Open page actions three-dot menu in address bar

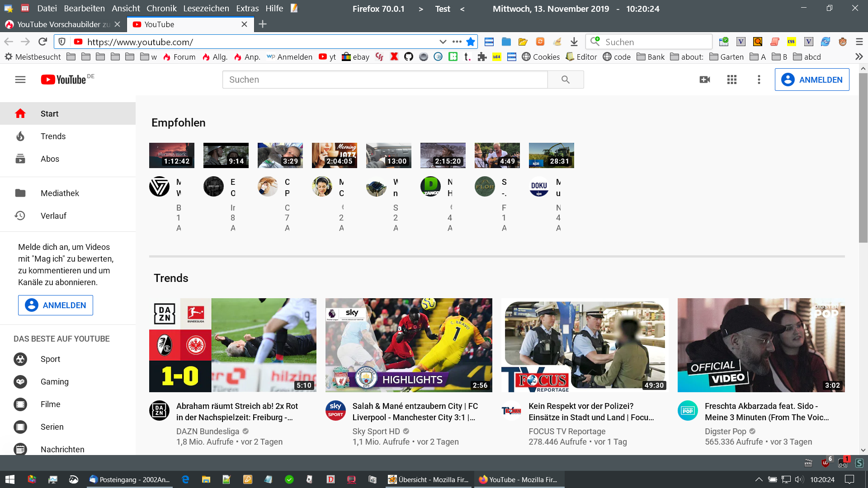click(x=457, y=42)
